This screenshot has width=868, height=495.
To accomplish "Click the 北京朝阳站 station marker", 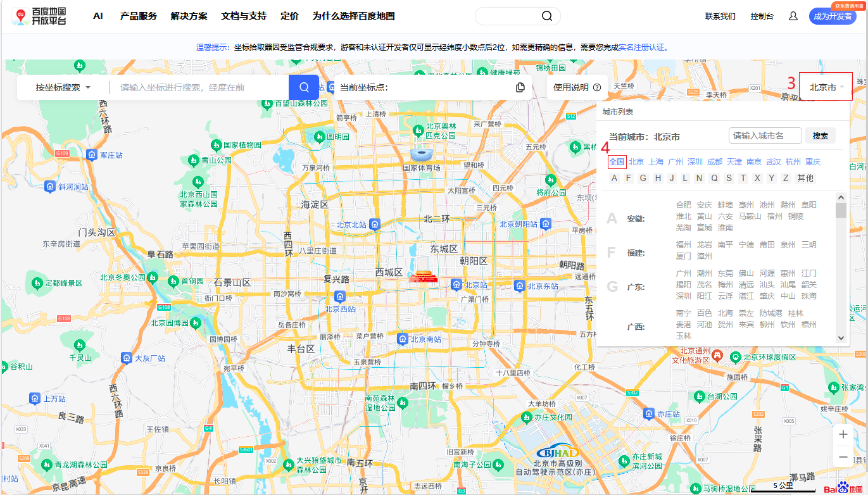I will (546, 223).
